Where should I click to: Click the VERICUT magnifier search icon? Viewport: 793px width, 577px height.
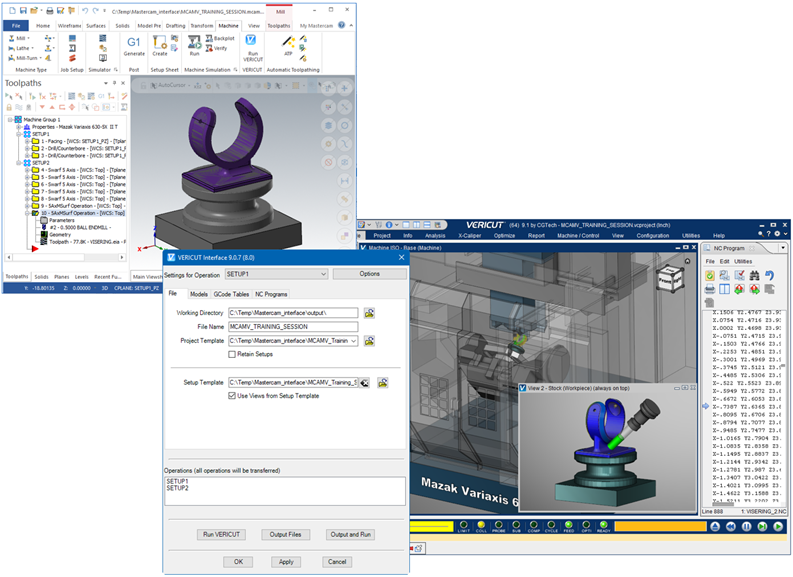[x=760, y=234]
